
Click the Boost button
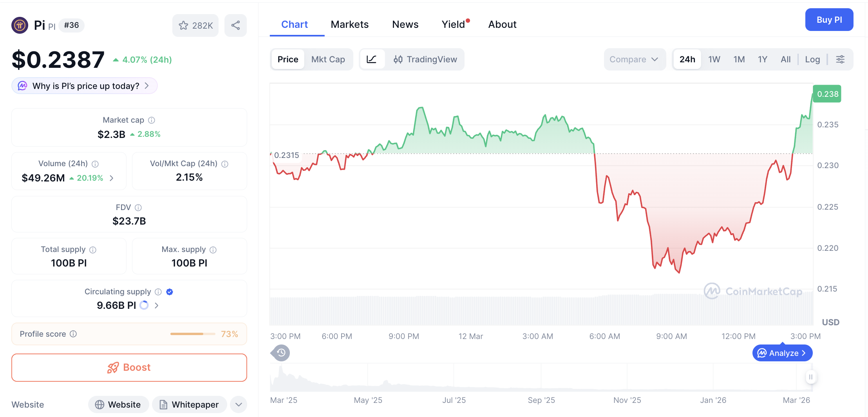(x=129, y=367)
